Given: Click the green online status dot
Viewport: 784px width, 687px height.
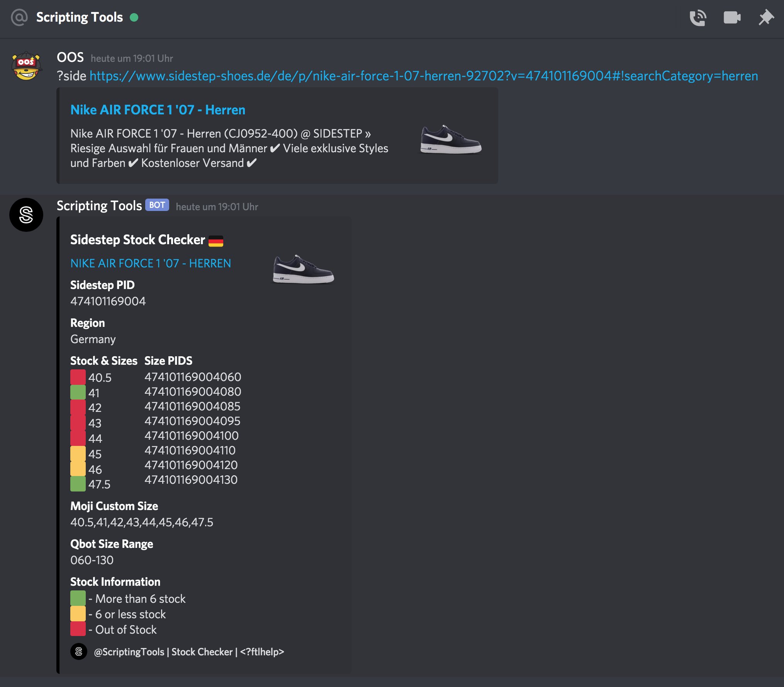Looking at the screenshot, I should (x=134, y=17).
